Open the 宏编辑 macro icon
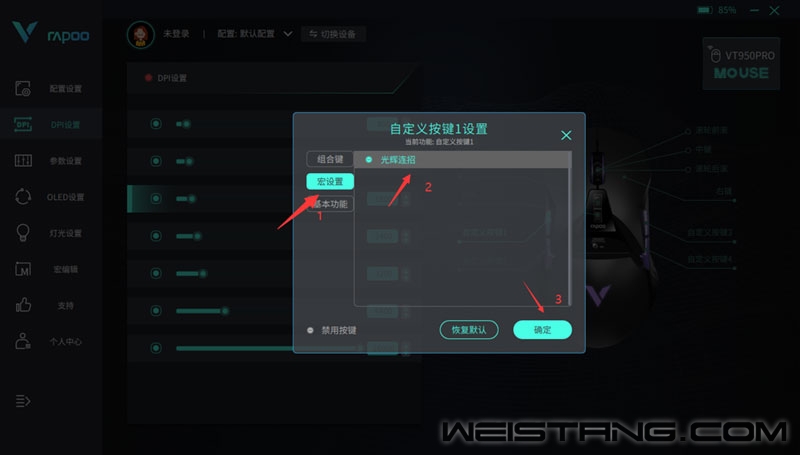 coord(23,269)
